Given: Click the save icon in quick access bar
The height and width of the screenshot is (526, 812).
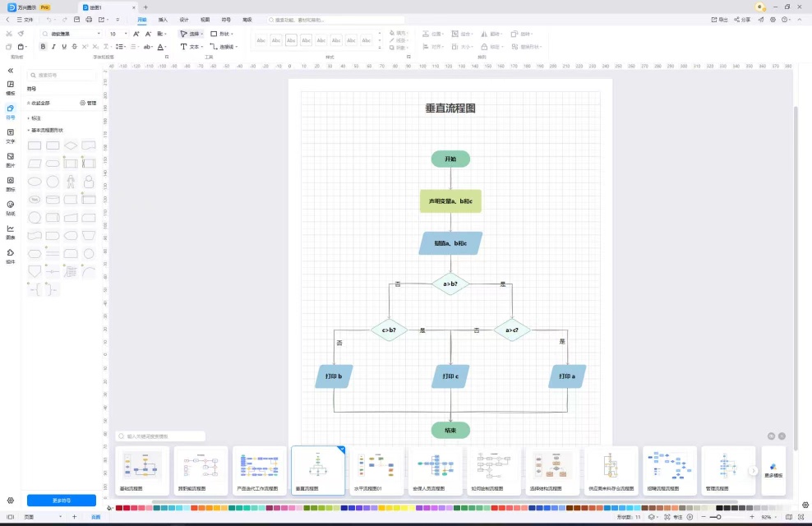Looking at the screenshot, I should pos(76,20).
